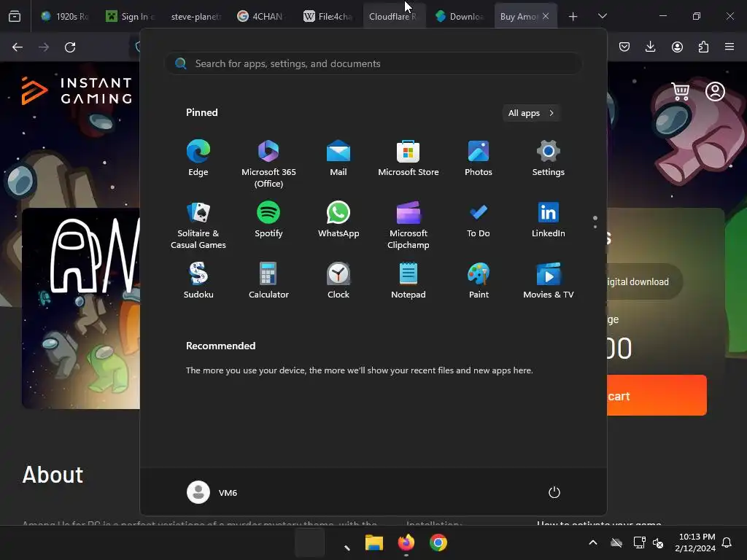Open the Firefox account icon
The height and width of the screenshot is (560, 747).
click(x=677, y=47)
